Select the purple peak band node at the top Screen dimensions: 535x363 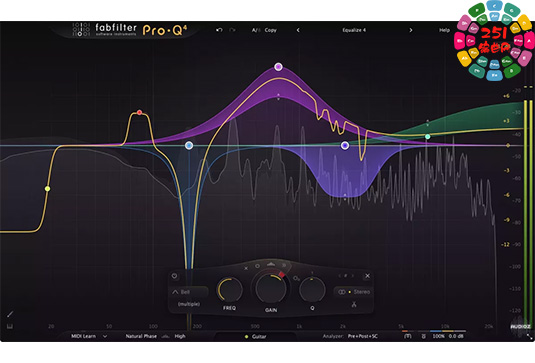pos(278,67)
